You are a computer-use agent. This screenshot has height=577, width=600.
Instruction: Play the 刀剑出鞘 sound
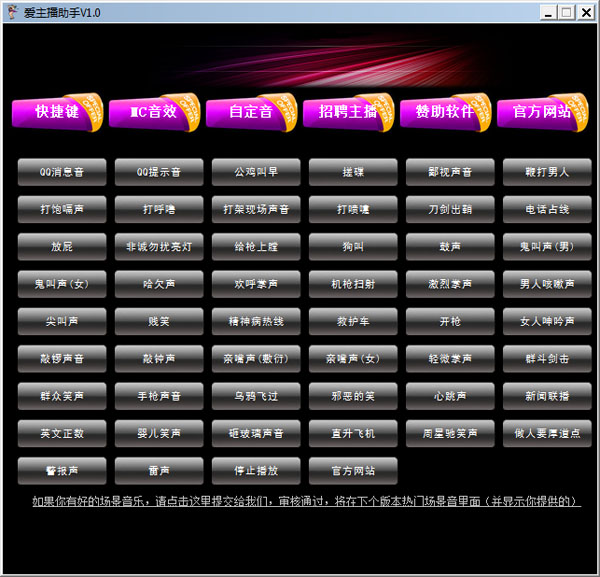pyautogui.click(x=450, y=209)
